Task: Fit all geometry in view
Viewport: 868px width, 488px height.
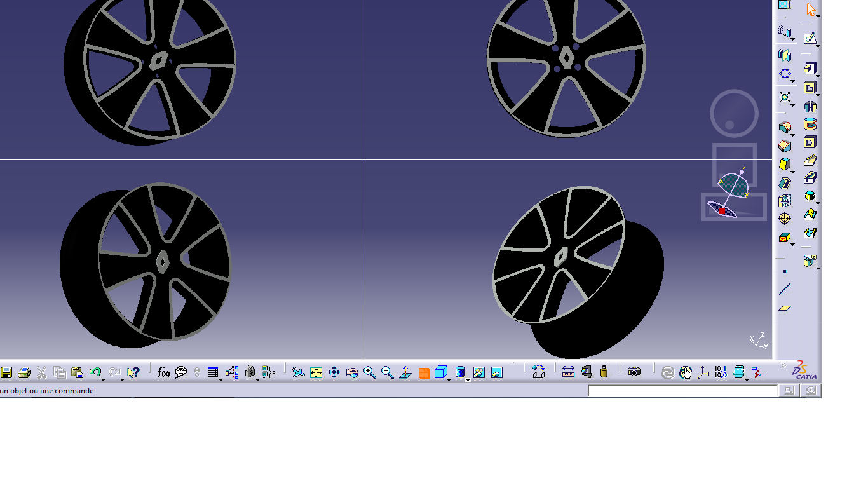Action: point(316,372)
